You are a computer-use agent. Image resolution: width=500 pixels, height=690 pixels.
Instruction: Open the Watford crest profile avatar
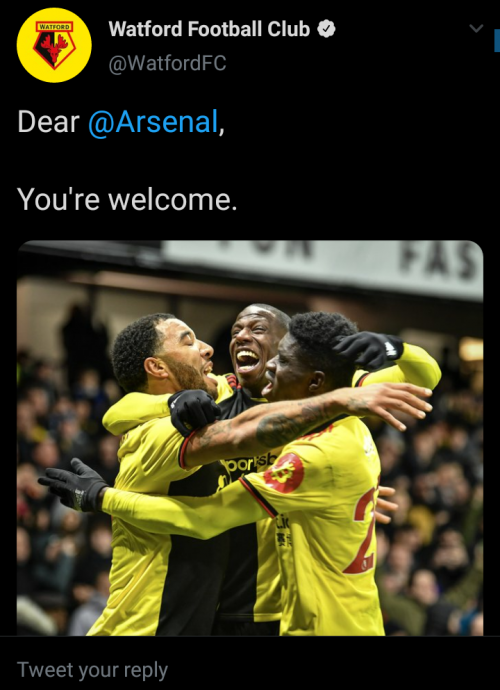[x=54, y=45]
